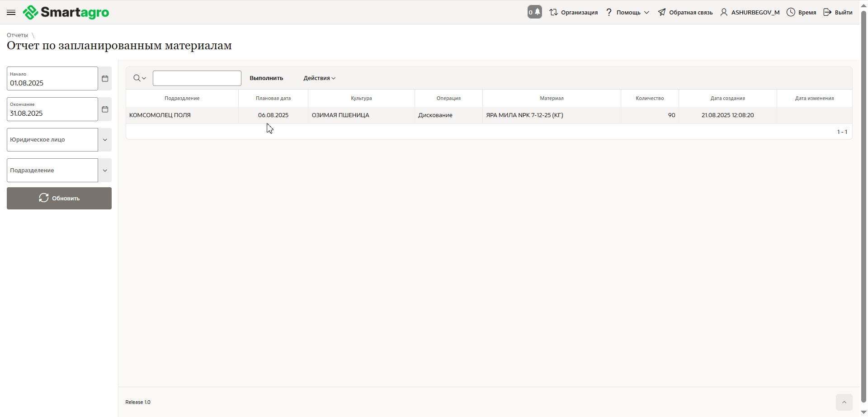Click the Smartagro logo
This screenshot has height=417, width=868.
click(66, 12)
